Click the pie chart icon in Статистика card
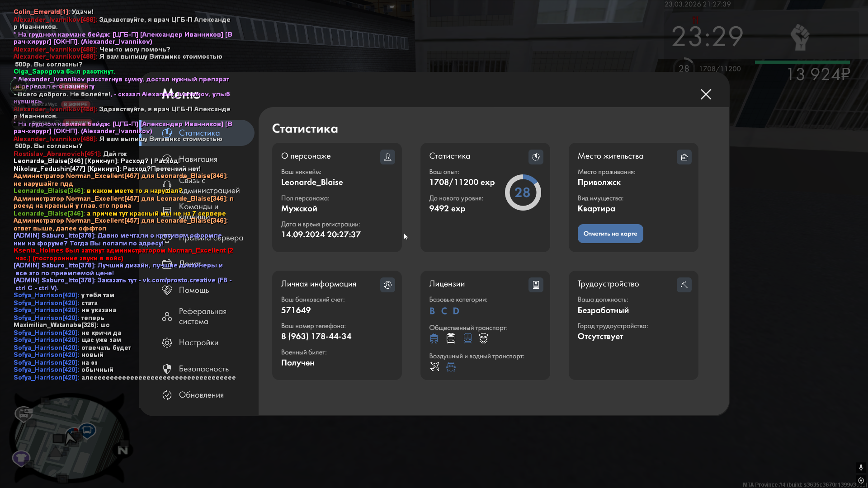 point(536,157)
